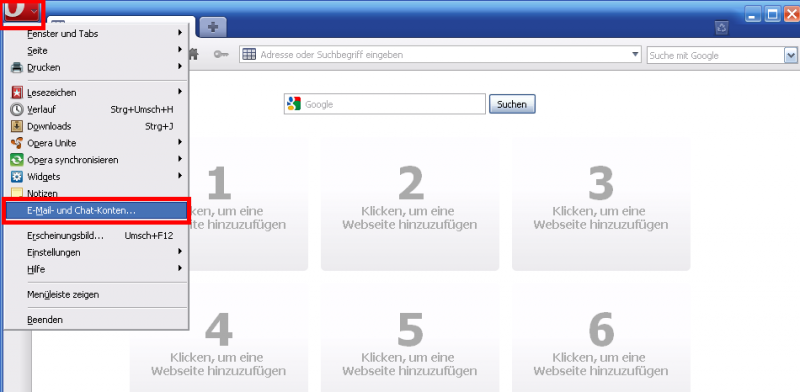Image resolution: width=800 pixels, height=392 pixels.
Task: Expand arrow next to Lesezeichen
Action: [x=180, y=92]
